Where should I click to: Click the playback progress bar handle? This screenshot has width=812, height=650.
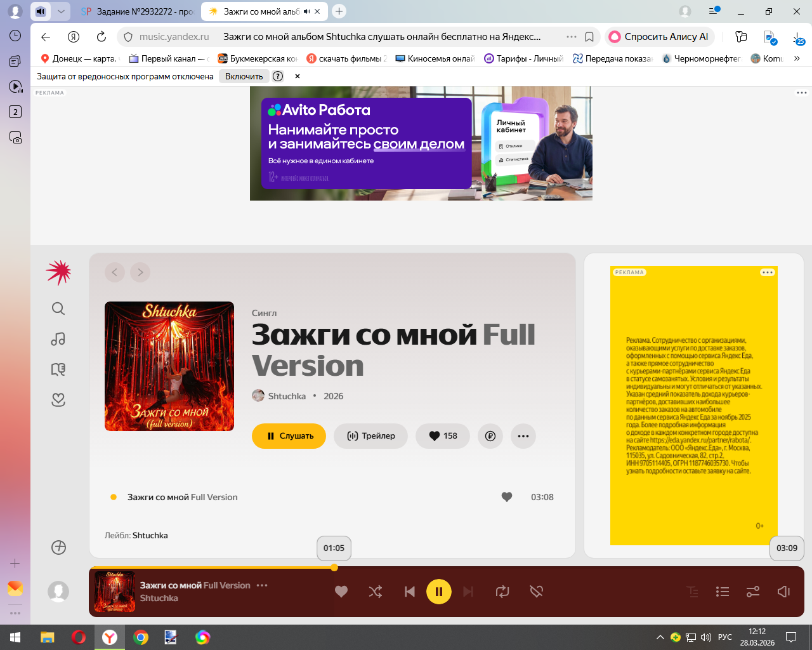click(x=334, y=567)
